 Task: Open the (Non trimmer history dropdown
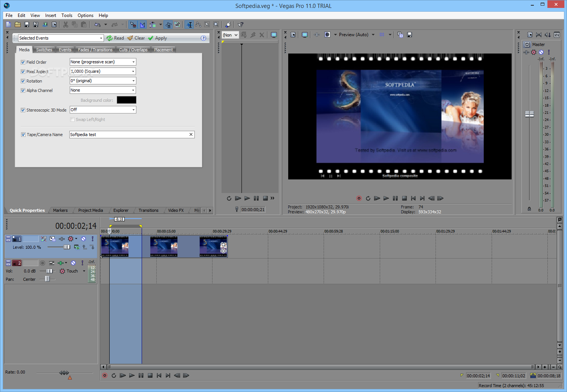pos(231,35)
